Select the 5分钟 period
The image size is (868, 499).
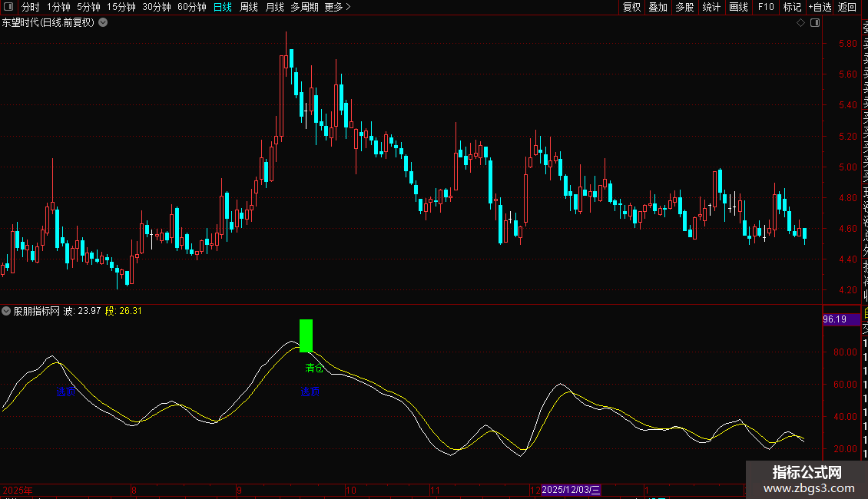88,7
